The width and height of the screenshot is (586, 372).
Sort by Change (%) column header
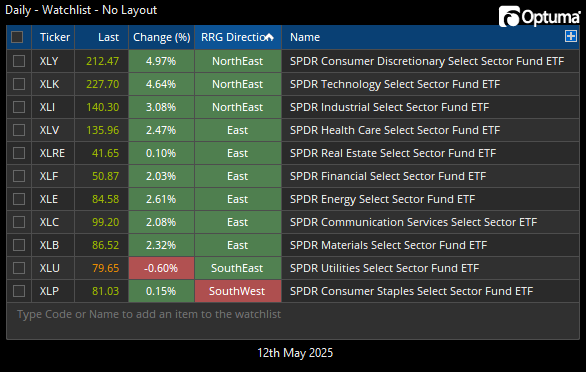point(161,37)
